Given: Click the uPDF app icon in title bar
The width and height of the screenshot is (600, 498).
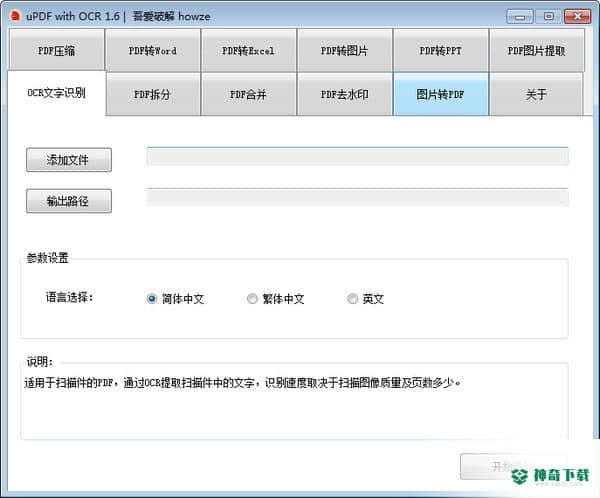Looking at the screenshot, I should click(15, 16).
